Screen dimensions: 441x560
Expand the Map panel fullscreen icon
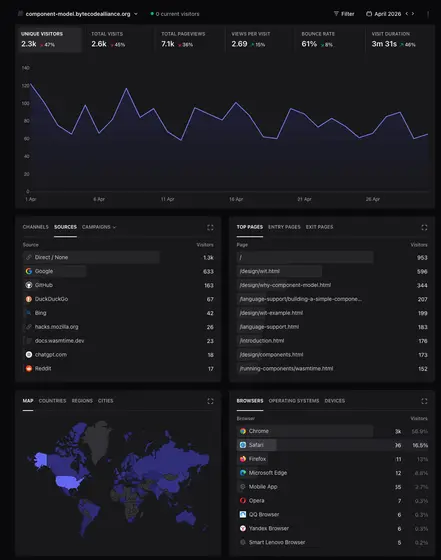(210, 401)
